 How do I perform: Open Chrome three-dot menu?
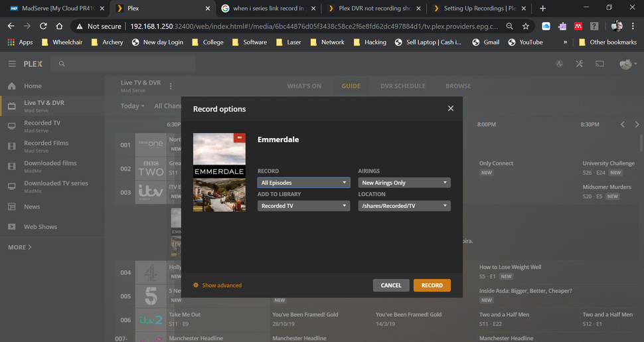pyautogui.click(x=633, y=27)
